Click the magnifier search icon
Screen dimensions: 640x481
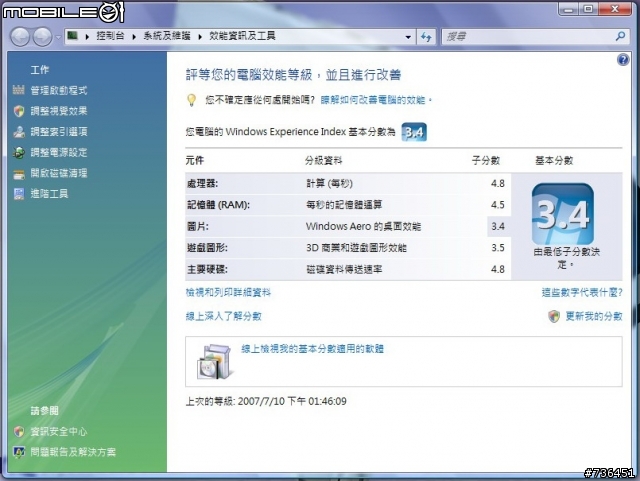point(620,36)
